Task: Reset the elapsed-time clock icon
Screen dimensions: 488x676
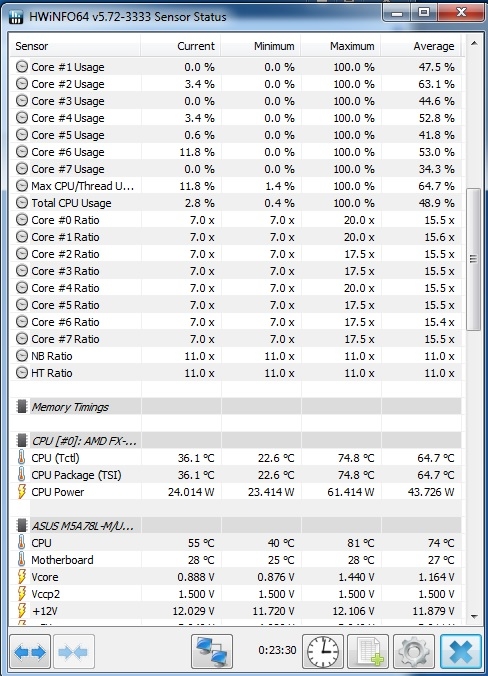Action: (x=323, y=652)
